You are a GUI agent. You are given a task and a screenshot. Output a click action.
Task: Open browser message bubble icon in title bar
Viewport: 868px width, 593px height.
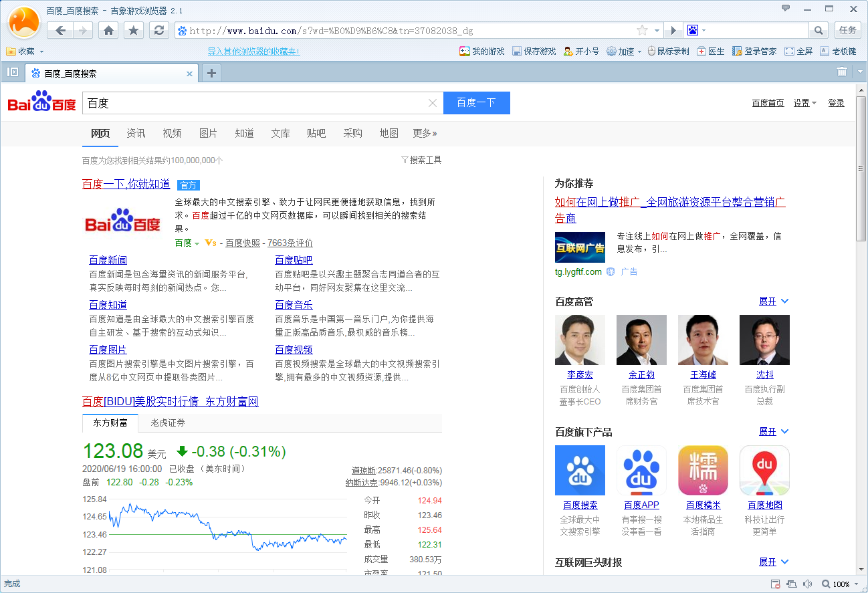click(786, 9)
